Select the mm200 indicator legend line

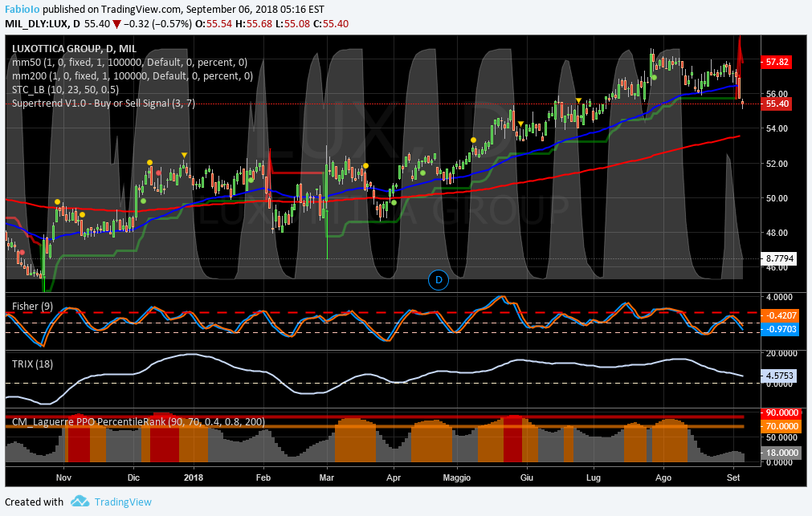click(133, 76)
